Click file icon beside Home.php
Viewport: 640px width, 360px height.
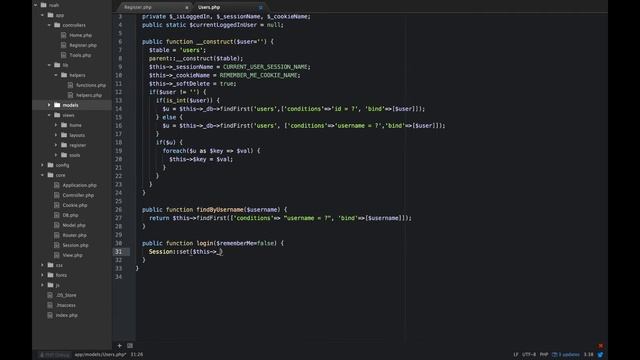[x=63, y=35]
